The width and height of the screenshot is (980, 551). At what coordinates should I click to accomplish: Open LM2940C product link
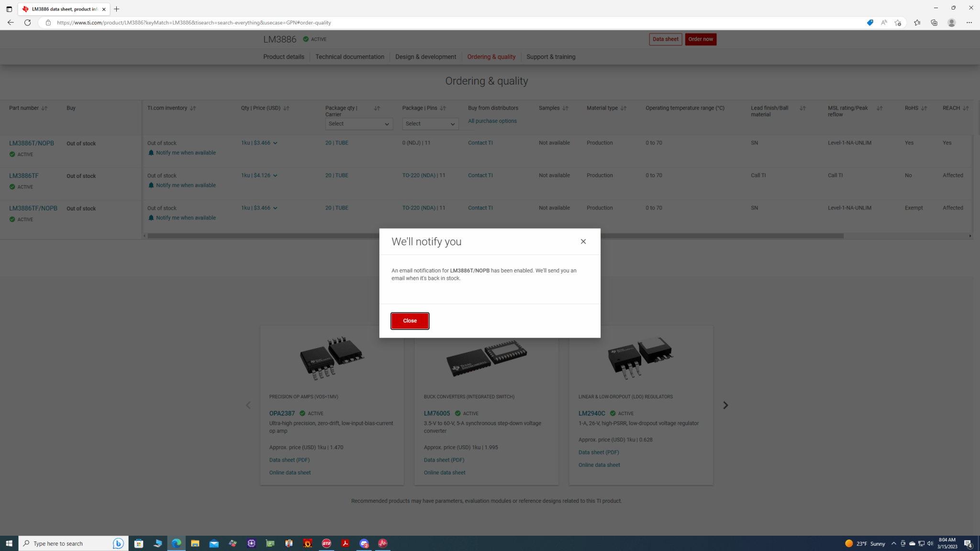point(591,413)
